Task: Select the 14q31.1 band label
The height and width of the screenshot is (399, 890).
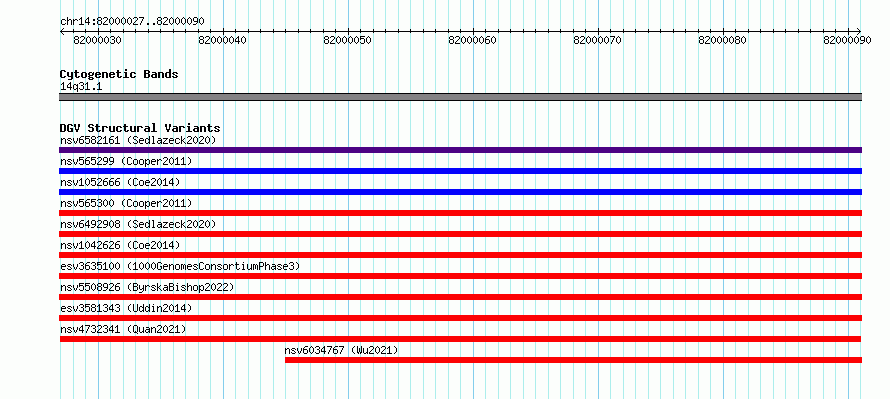Action: 81,87
